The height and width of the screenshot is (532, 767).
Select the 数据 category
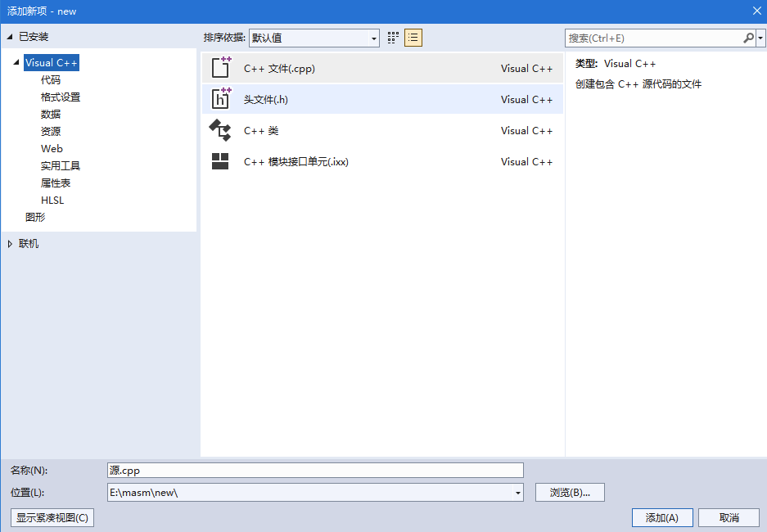(51, 114)
